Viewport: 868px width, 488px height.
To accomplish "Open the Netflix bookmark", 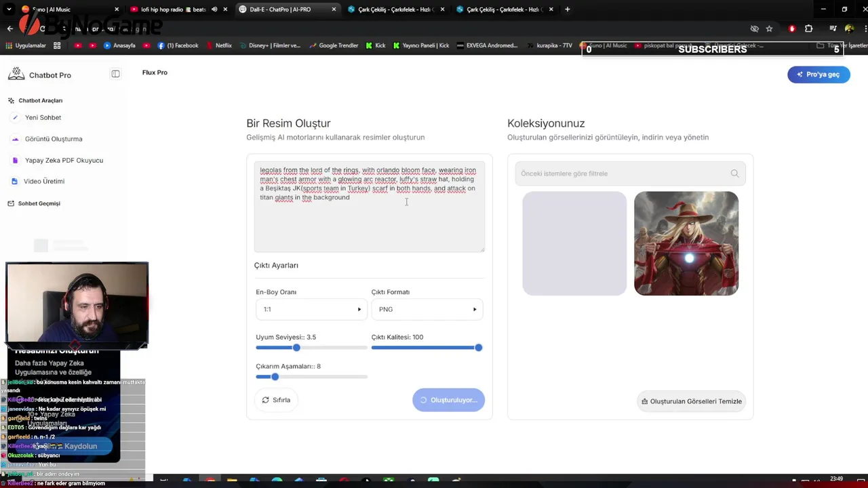I will click(x=218, y=45).
